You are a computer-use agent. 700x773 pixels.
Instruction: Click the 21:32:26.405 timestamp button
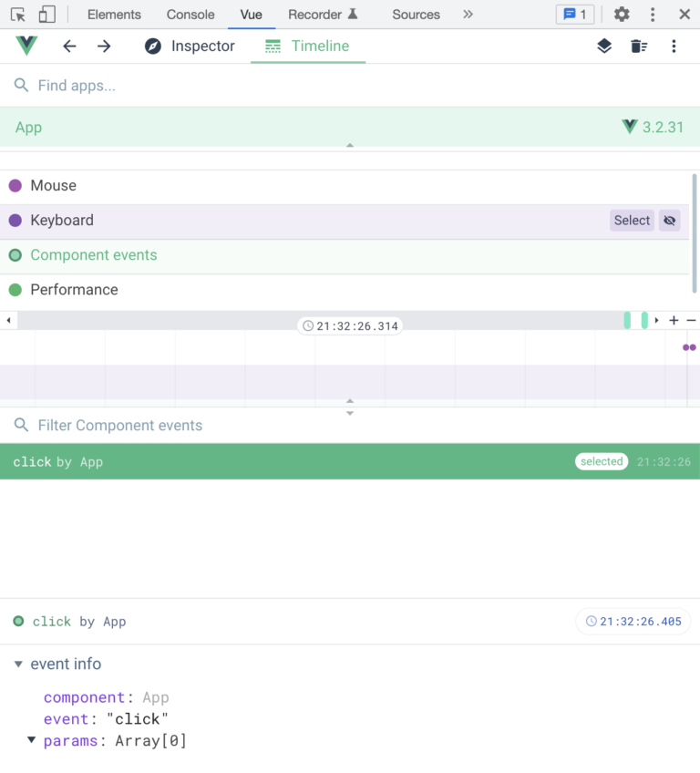pos(633,621)
